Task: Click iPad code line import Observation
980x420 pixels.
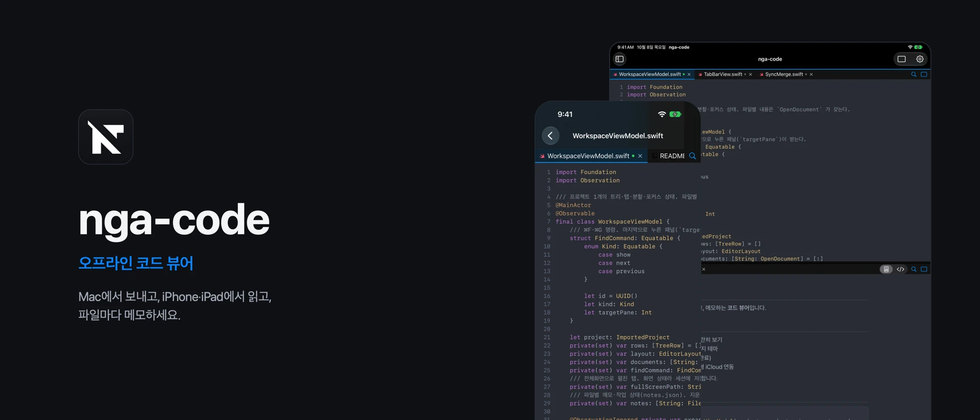Action: click(656, 95)
